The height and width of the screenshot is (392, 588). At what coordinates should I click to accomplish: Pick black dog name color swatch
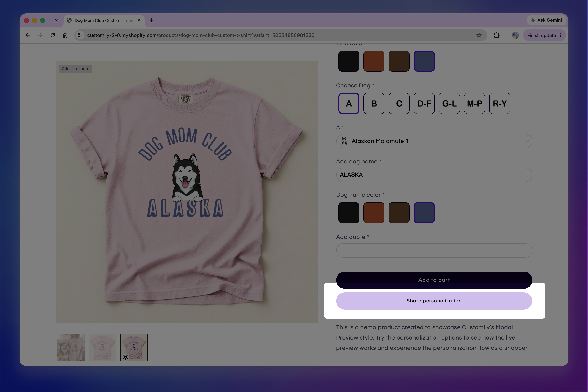(x=349, y=213)
